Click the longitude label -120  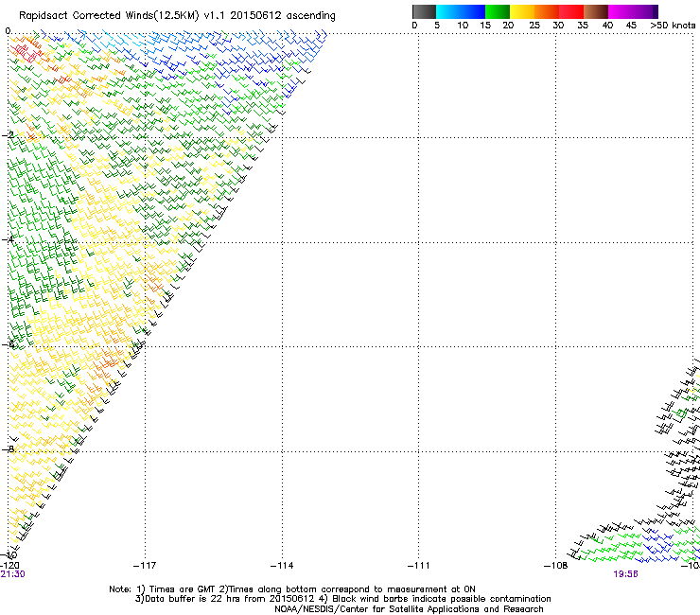coord(9,566)
